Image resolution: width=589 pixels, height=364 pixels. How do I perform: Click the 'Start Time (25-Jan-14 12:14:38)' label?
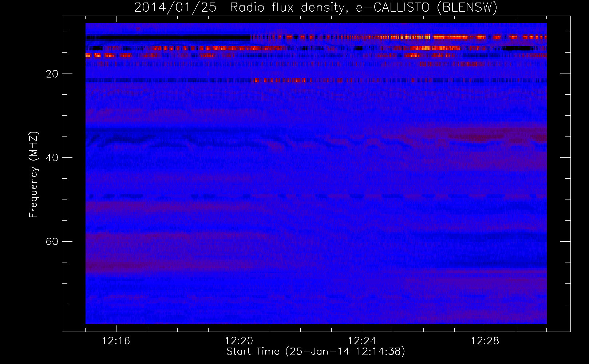(x=316, y=352)
